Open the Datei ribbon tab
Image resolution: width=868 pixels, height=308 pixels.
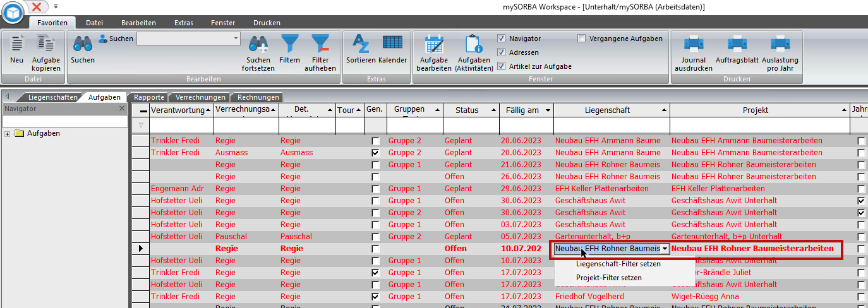(95, 23)
